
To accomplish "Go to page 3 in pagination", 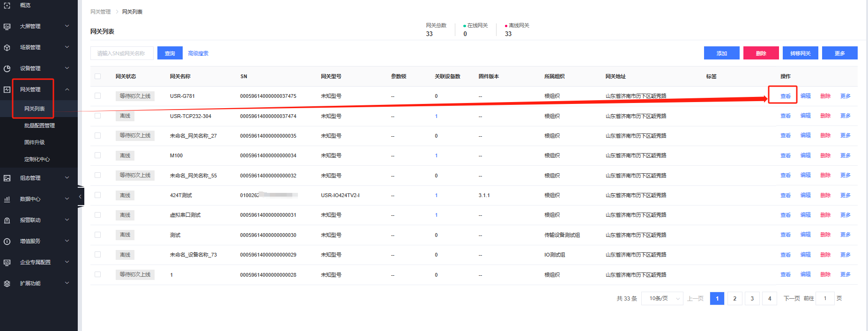I will click(752, 299).
